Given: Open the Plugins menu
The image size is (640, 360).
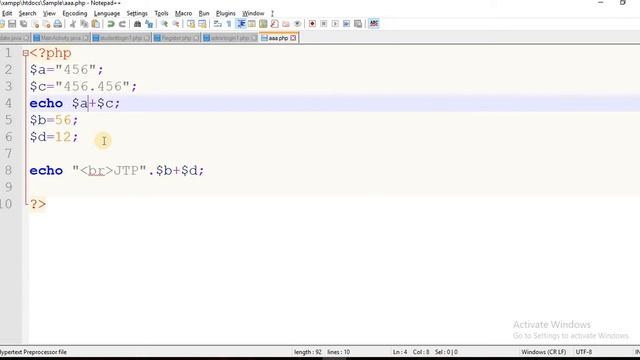Looking at the screenshot, I should (226, 13).
